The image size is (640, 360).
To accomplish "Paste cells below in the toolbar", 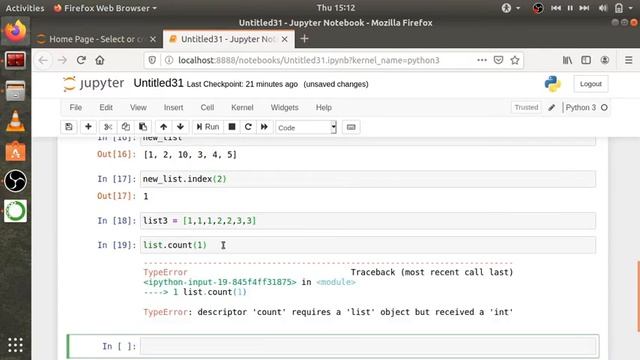I will pos(143,127).
